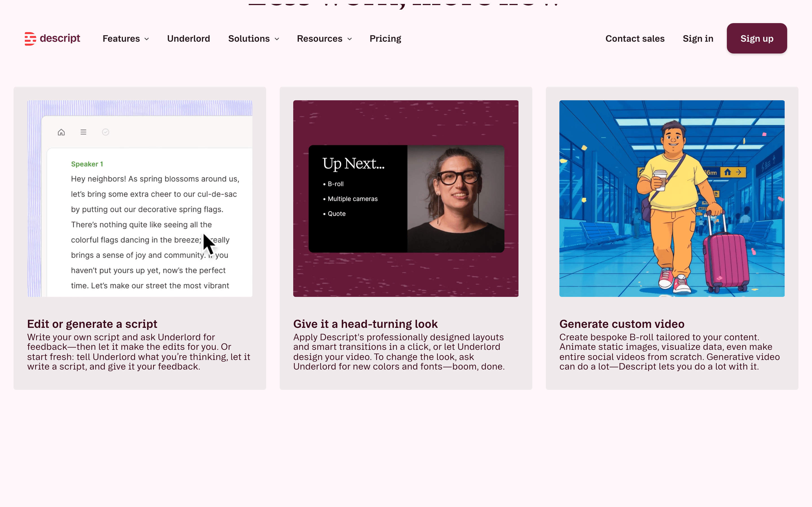This screenshot has width=812, height=507.
Task: Open the Up Next layout preview thumbnail
Action: click(x=406, y=199)
